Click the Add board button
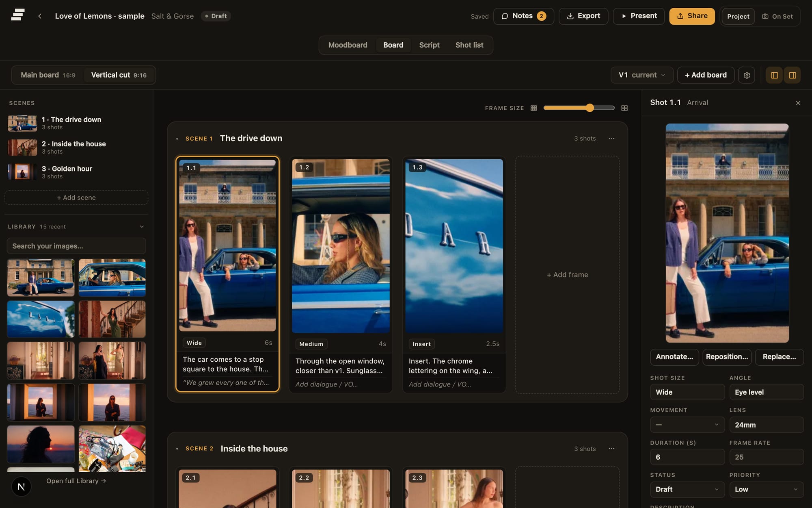The width and height of the screenshot is (812, 508). click(x=706, y=75)
